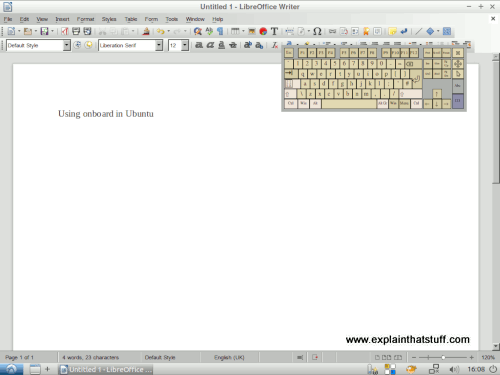The height and width of the screenshot is (375, 500).
Task: Click the spacebar on Onboard keyboard
Action: (x=349, y=104)
